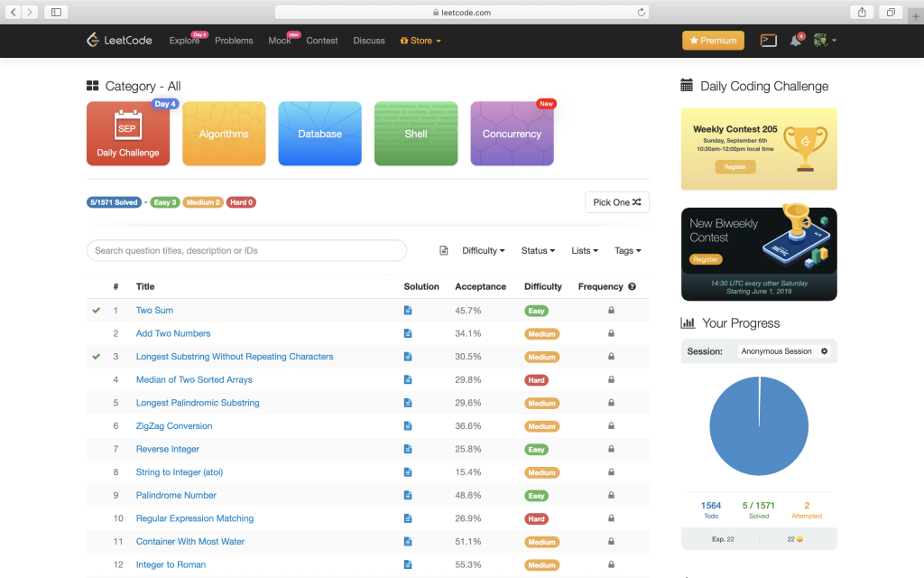924x578 pixels.
Task: Register for the New Biweekly Contest
Action: pos(706,259)
